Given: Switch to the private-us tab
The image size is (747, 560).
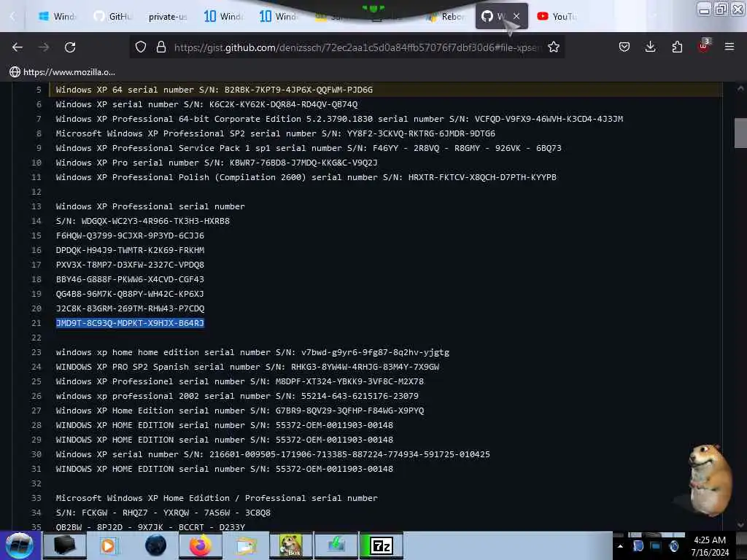Looking at the screenshot, I should [x=168, y=16].
